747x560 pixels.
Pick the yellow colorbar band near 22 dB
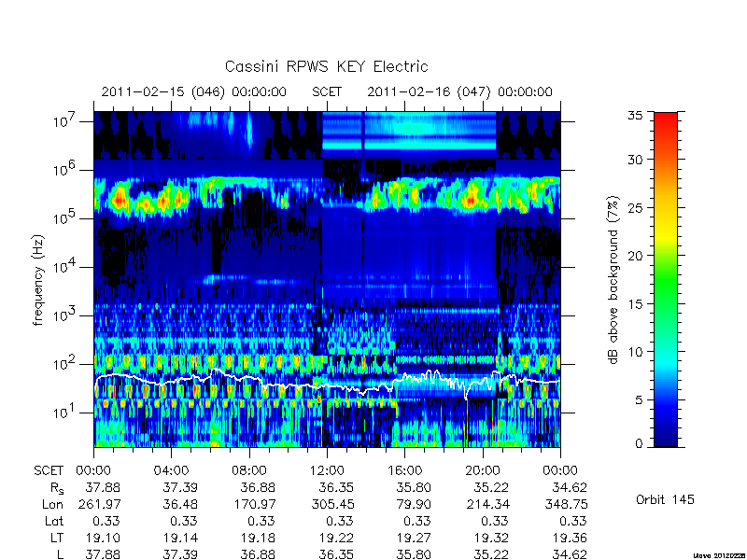click(666, 236)
